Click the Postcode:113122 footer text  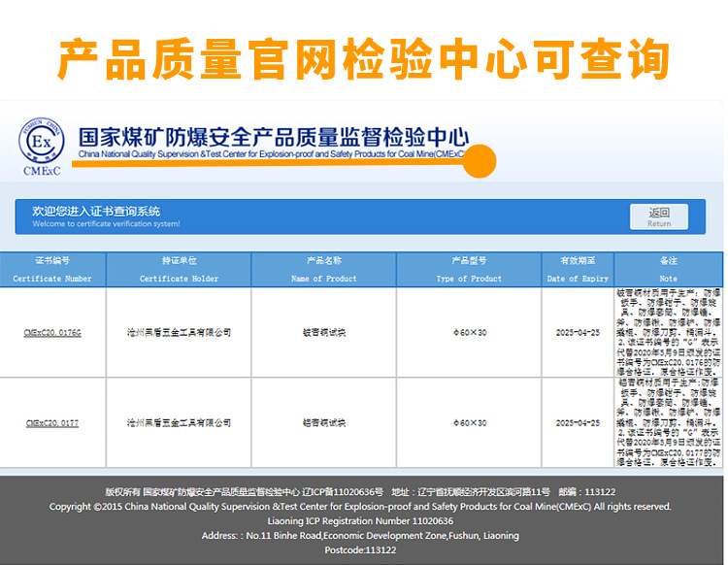click(360, 550)
